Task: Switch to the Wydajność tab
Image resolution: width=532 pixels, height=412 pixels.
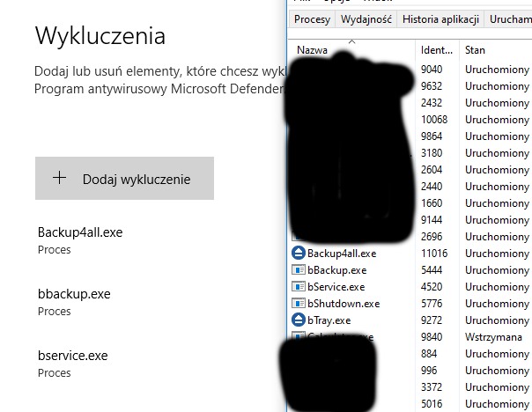Action: 366,19
